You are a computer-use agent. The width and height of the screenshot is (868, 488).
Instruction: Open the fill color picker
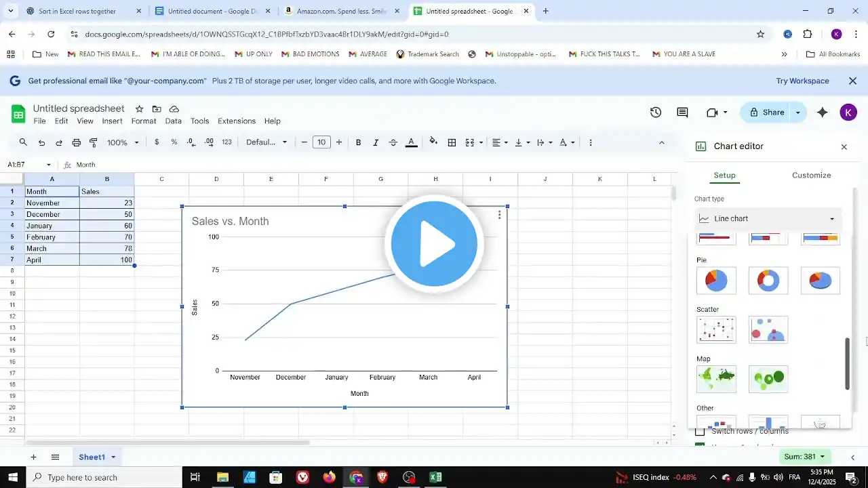coord(433,142)
